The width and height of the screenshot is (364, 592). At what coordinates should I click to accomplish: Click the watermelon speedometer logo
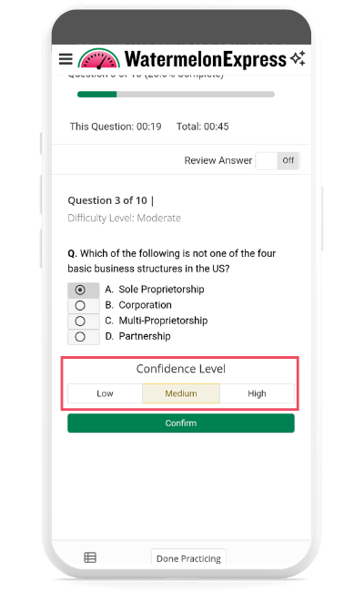(x=99, y=59)
